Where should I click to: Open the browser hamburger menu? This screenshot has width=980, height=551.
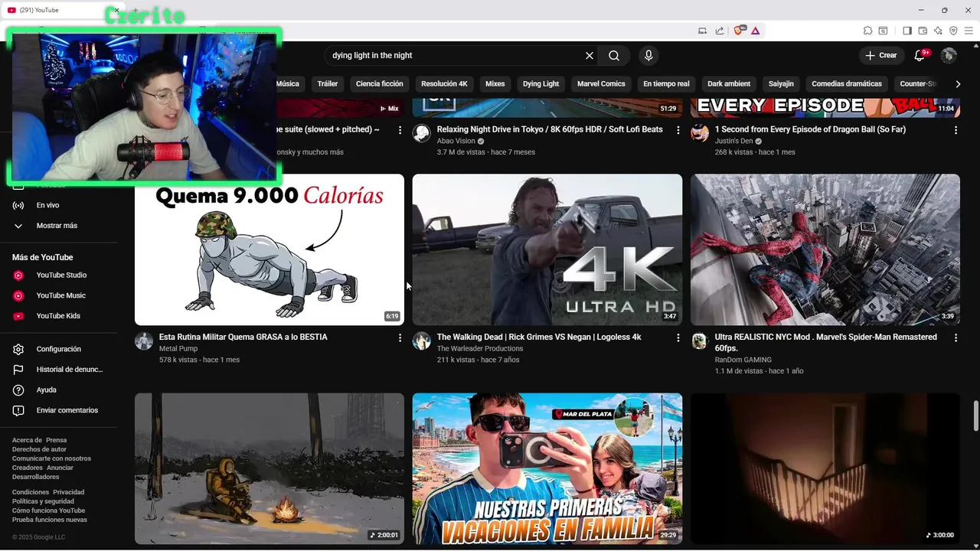[x=969, y=31]
